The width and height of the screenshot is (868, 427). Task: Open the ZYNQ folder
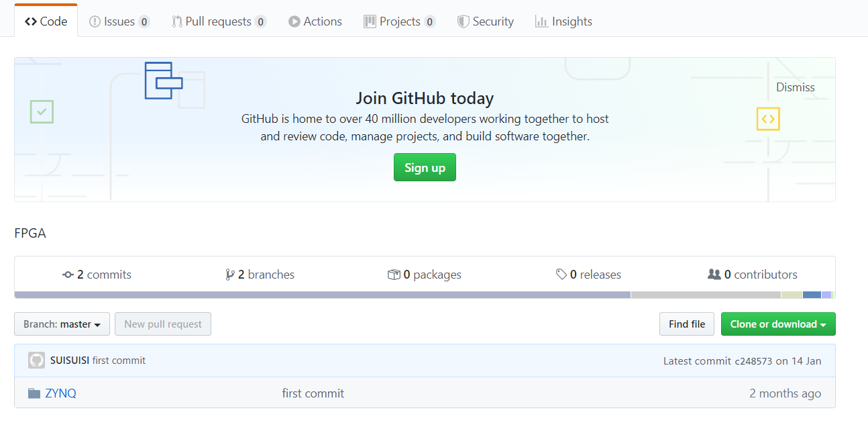point(61,393)
